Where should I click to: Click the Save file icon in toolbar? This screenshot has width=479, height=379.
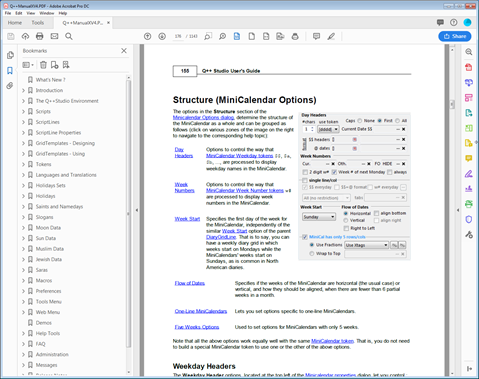pos(11,36)
